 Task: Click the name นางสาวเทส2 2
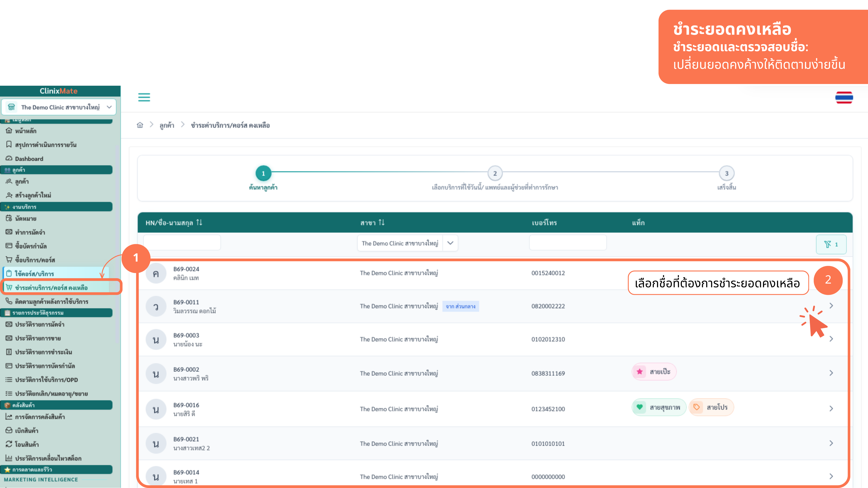191,448
